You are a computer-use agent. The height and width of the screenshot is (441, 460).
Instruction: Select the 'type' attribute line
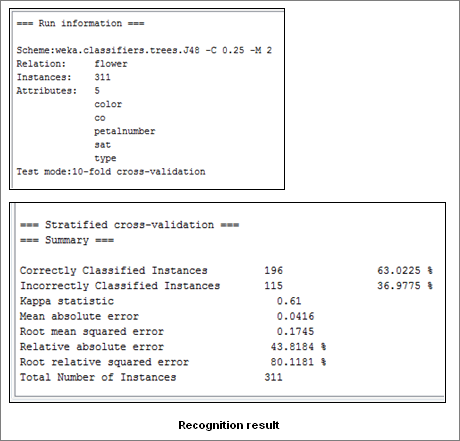(105, 158)
